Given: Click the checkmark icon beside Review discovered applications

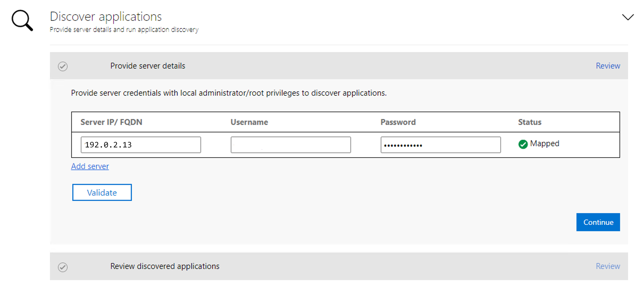Looking at the screenshot, I should coord(63,267).
